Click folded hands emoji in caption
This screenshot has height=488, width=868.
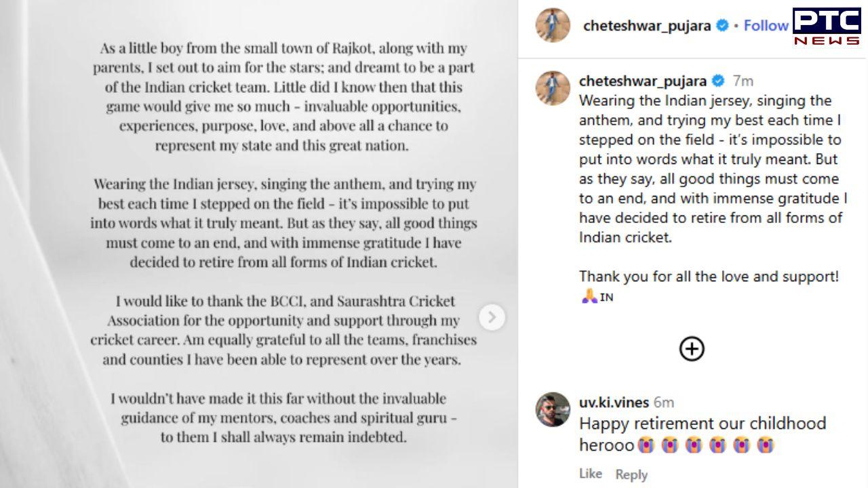click(589, 296)
